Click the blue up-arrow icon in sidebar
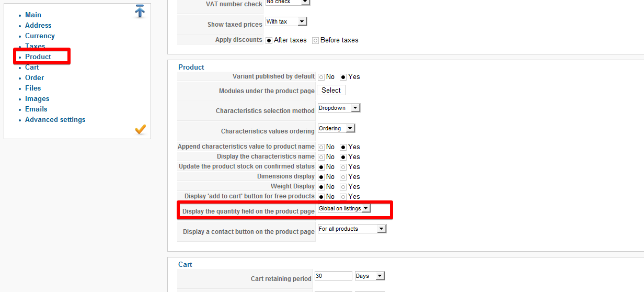Screen dimensions: 644x292 [x=140, y=11]
